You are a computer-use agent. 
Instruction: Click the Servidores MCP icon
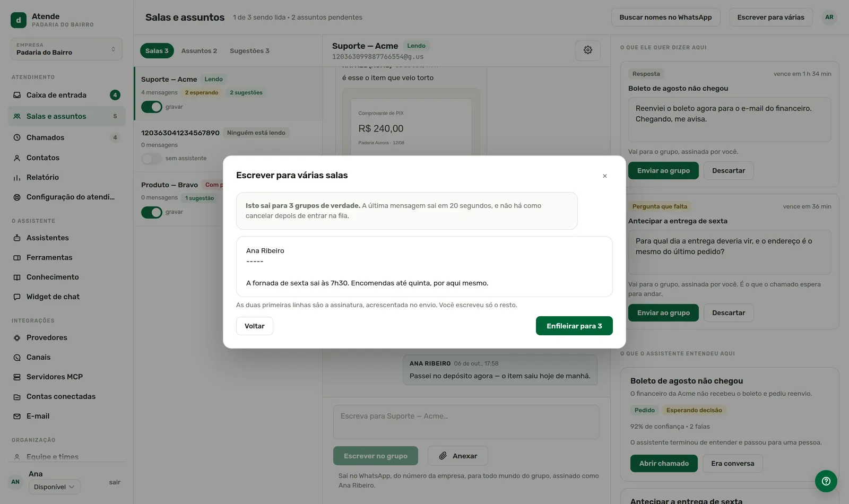tap(17, 377)
